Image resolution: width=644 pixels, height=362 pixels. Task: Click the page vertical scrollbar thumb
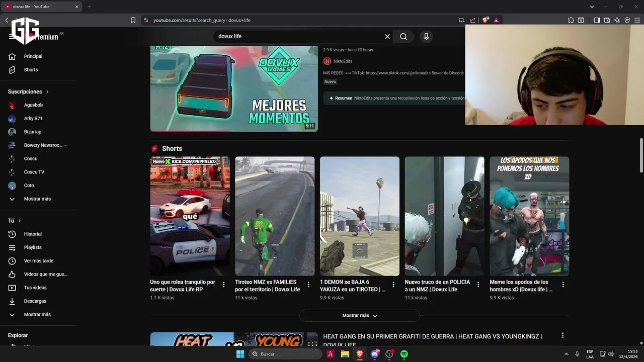click(x=641, y=155)
